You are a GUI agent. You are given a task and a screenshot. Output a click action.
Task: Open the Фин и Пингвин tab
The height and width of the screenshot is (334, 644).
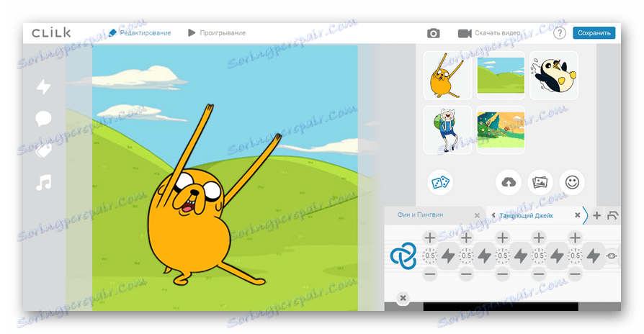point(420,215)
